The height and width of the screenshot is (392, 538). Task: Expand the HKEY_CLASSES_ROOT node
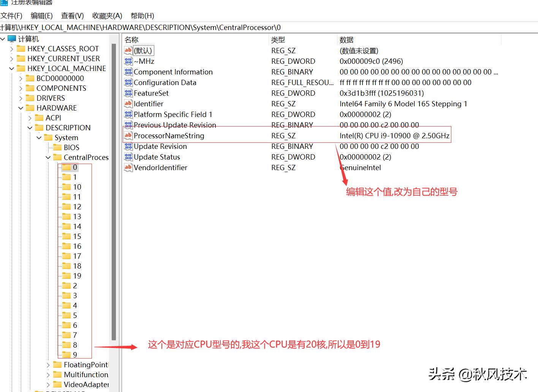(11, 48)
